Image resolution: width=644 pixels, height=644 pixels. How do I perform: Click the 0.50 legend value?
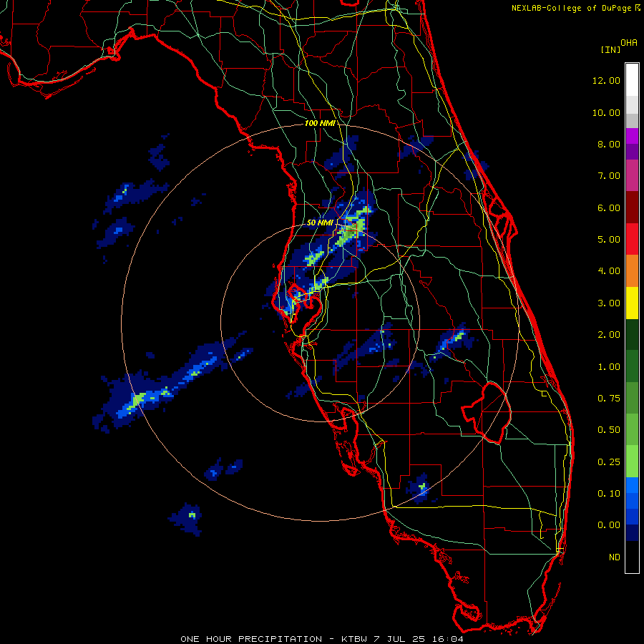[609, 430]
